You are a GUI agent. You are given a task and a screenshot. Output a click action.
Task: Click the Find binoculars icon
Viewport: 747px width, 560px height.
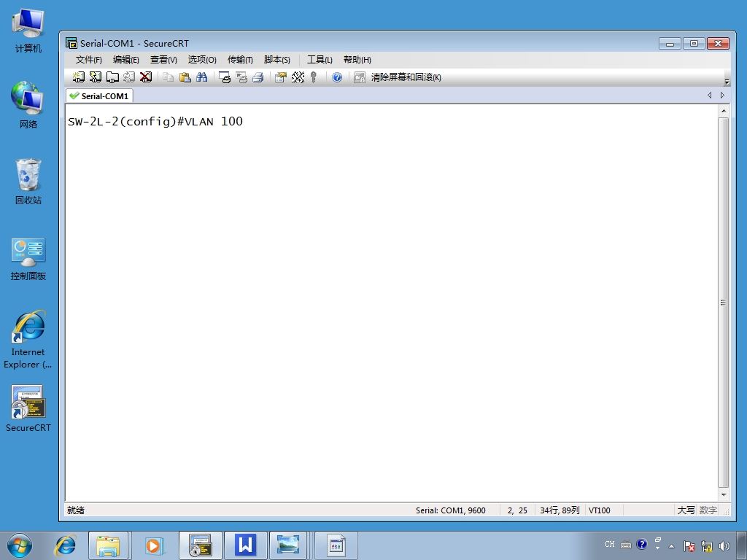(x=201, y=77)
